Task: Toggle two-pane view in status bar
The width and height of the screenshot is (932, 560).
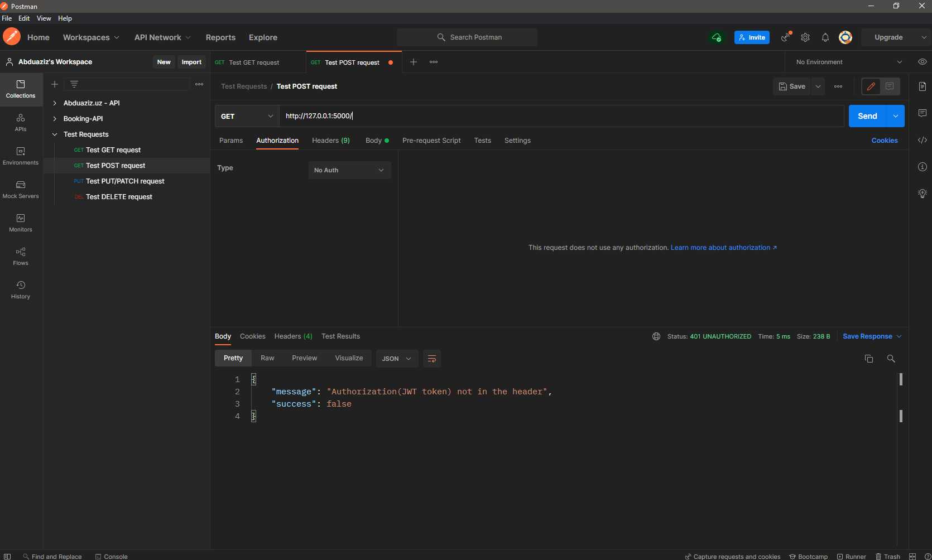Action: (x=912, y=556)
